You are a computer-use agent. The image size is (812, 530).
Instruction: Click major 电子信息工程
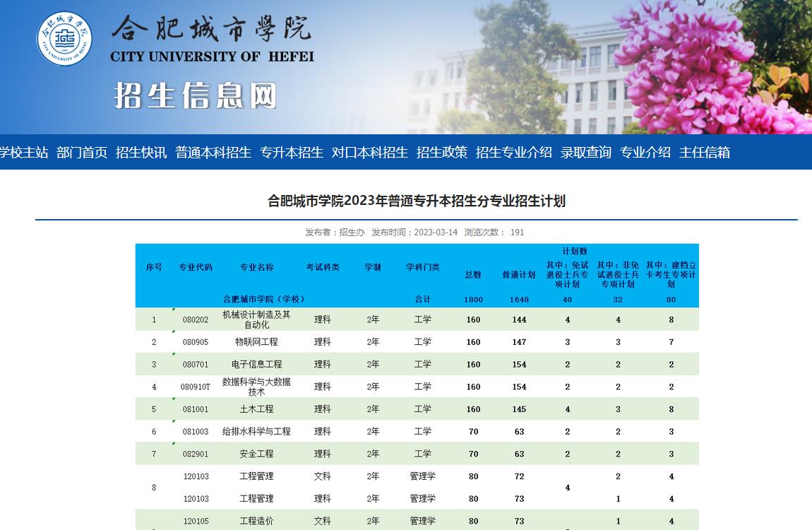point(257,364)
